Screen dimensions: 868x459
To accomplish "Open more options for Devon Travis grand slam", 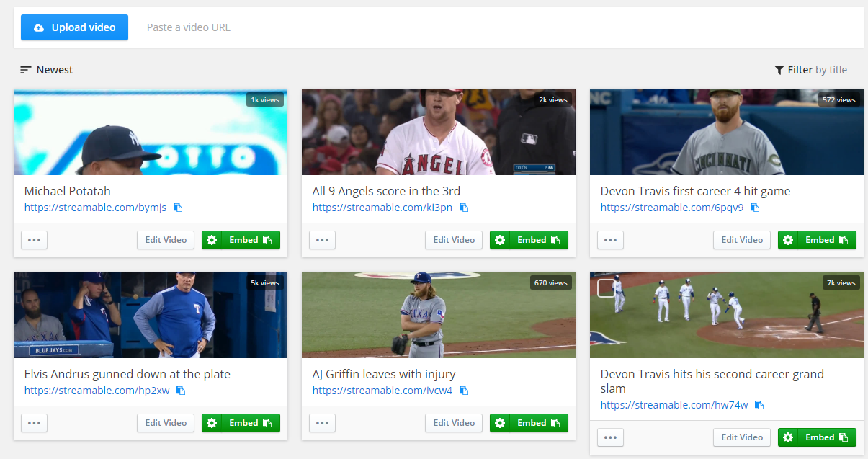I will (610, 437).
